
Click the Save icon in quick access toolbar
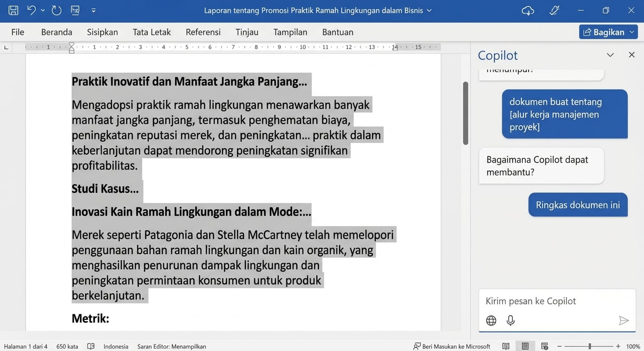[x=12, y=10]
